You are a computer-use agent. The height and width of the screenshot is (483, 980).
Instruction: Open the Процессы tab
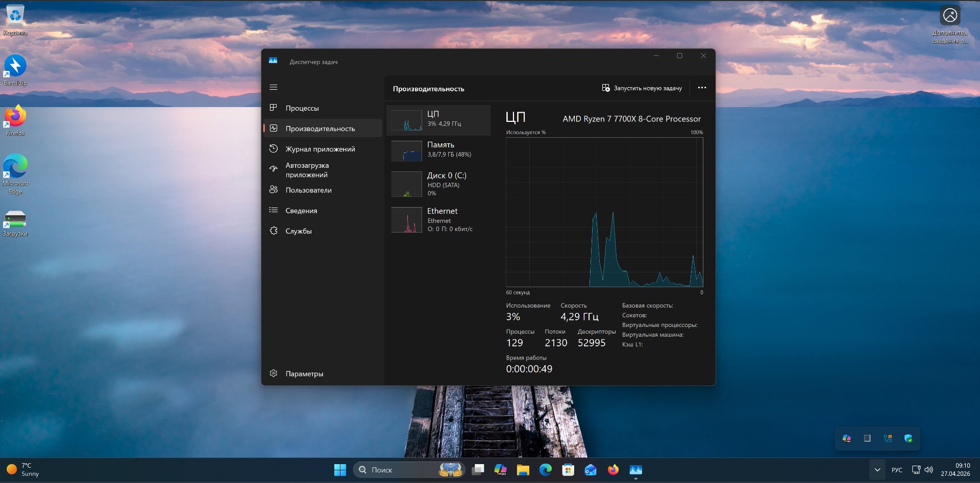click(x=302, y=108)
